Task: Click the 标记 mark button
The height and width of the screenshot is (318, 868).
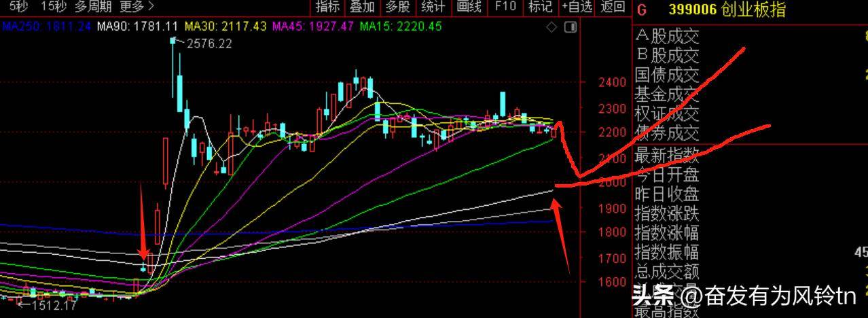Action: 540,7
